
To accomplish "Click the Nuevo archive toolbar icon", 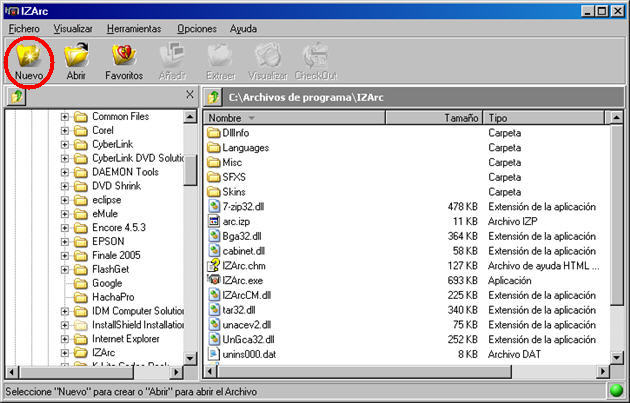I will pyautogui.click(x=28, y=58).
